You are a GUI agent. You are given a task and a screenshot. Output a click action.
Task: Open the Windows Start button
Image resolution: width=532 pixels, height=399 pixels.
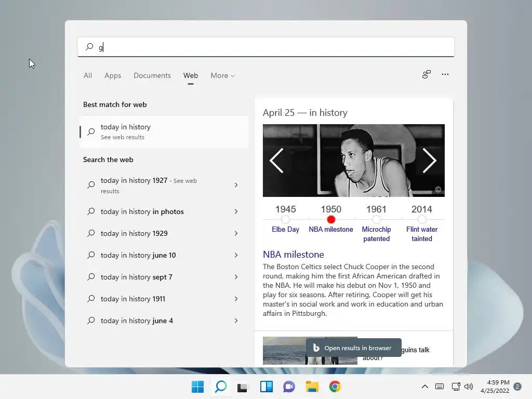[198, 387]
